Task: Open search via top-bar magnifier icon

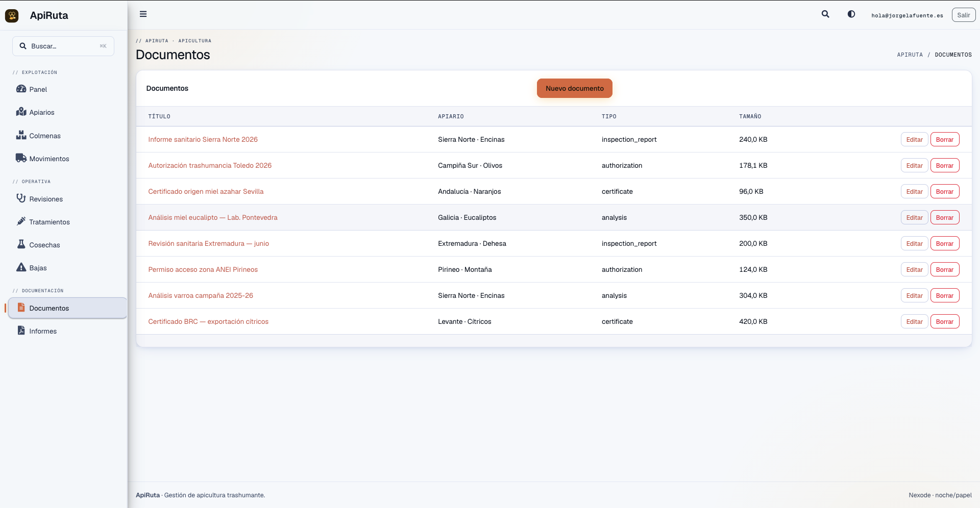Action: pos(825,14)
